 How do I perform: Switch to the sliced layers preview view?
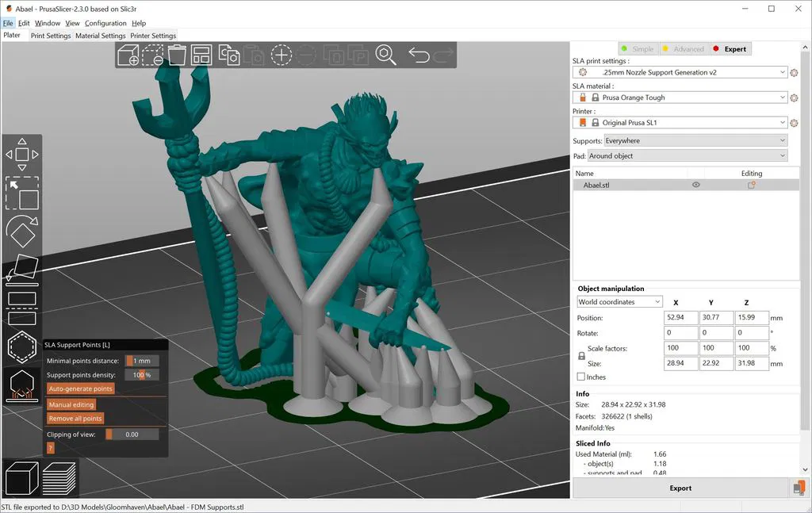click(59, 478)
